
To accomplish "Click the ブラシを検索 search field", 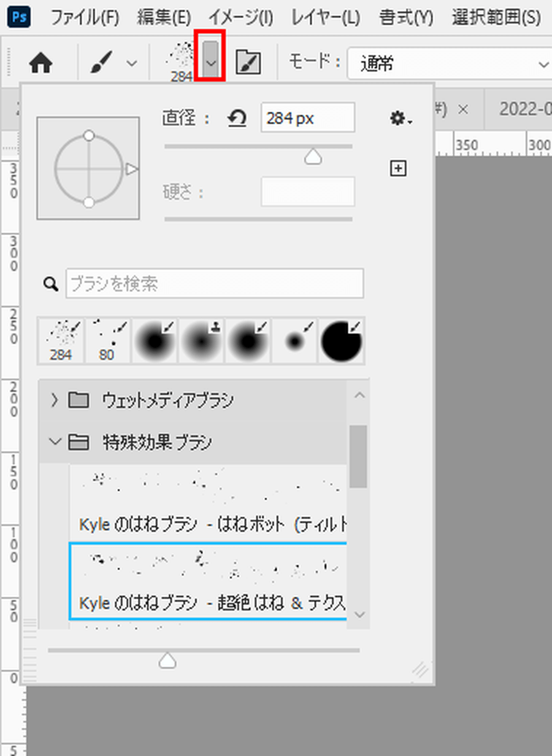I will pyautogui.click(x=215, y=283).
